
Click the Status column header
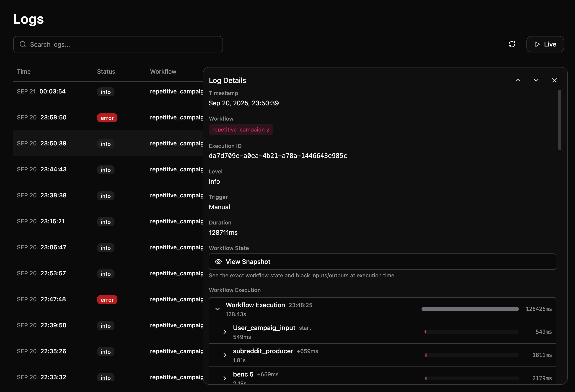point(106,72)
